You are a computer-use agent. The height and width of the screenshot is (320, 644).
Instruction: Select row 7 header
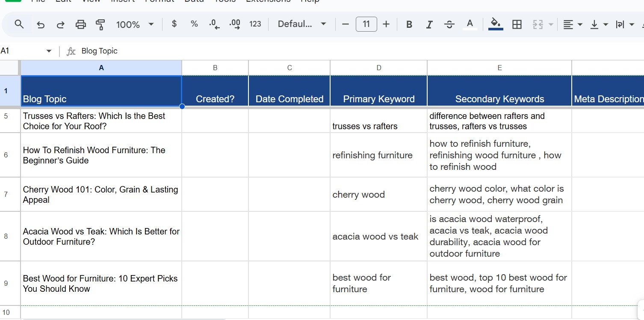(10, 194)
